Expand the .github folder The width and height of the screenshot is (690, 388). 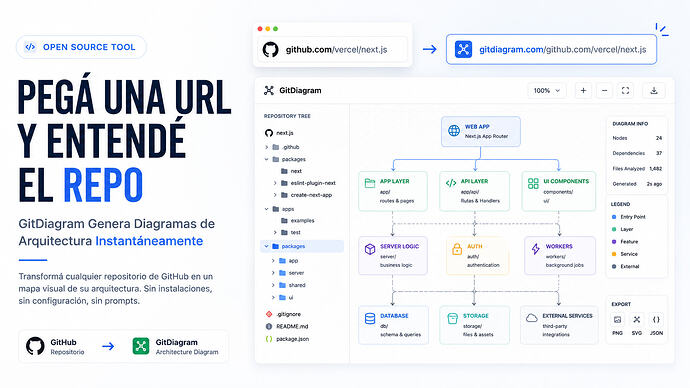coord(267,147)
